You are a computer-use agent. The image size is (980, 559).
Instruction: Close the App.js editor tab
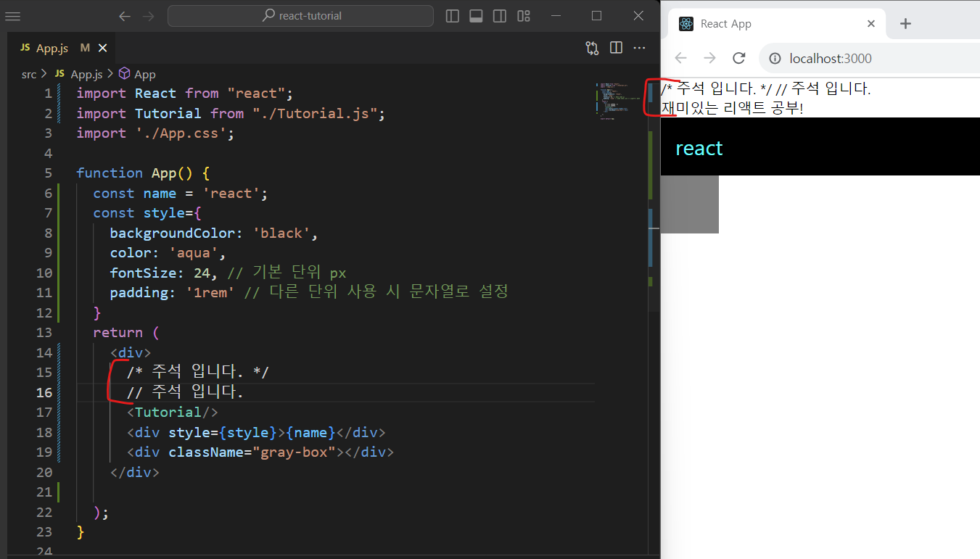click(102, 48)
